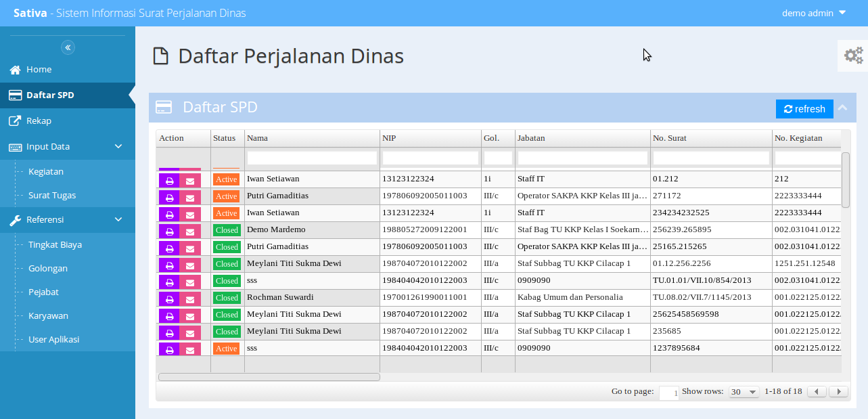Click the Gol. filter input field
Viewport: 868px width, 419px height.
point(498,158)
